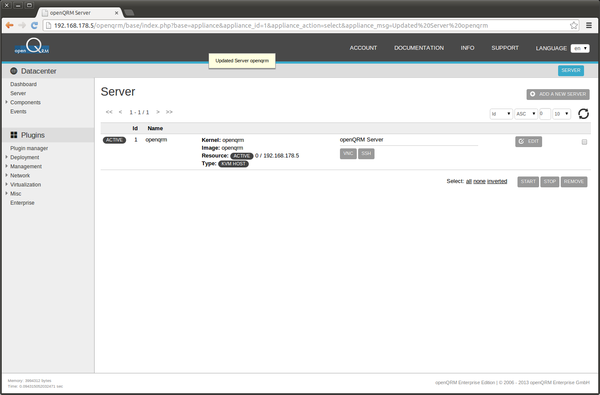The image size is (600, 395).
Task: Click the Start button
Action: 528,181
